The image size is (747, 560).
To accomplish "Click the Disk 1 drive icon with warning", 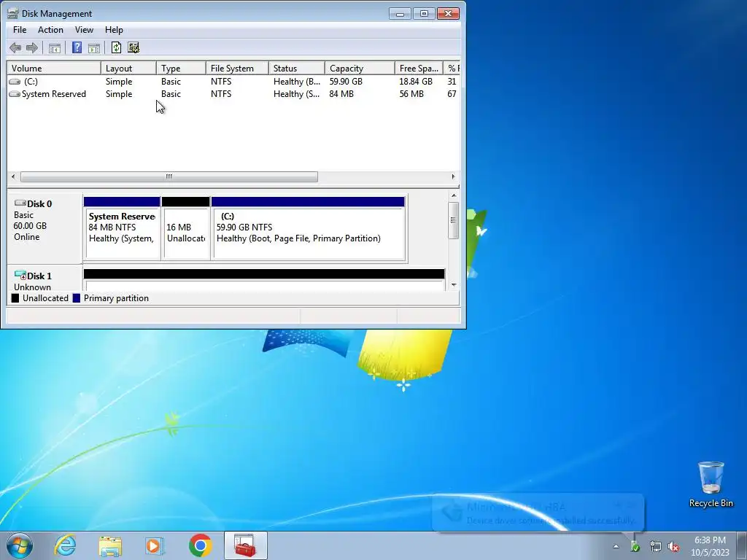I will pyautogui.click(x=20, y=275).
